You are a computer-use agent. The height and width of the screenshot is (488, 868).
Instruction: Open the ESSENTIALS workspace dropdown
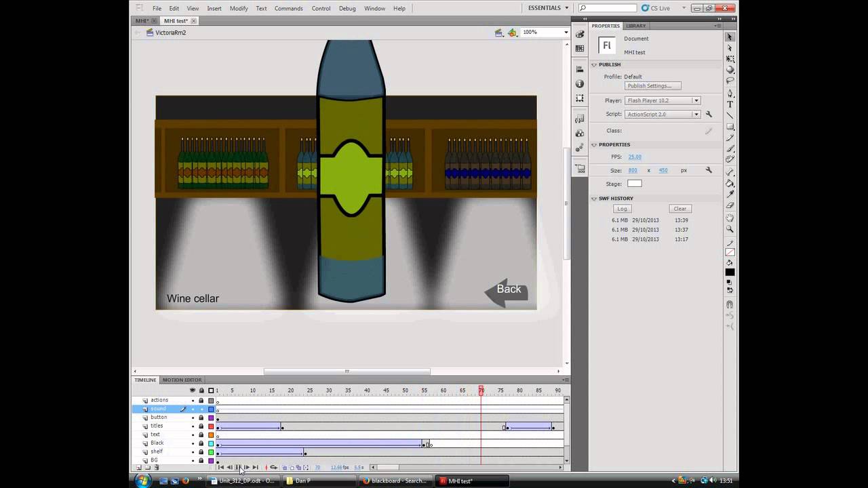[x=549, y=8]
